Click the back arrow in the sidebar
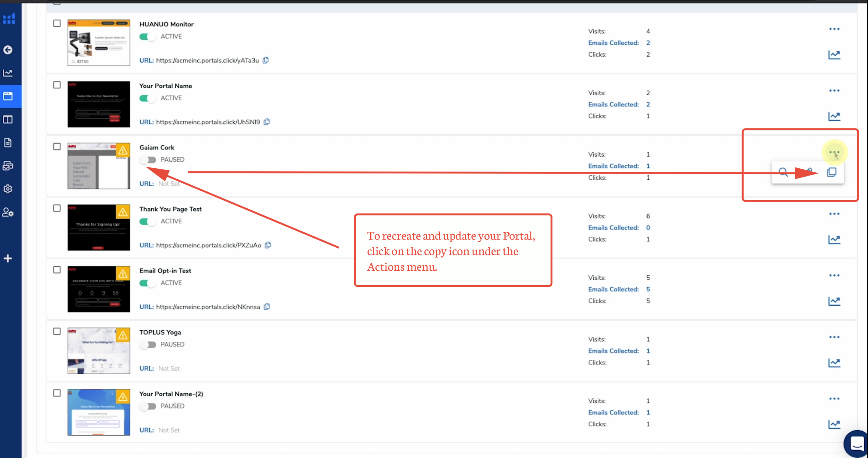Image resolution: width=868 pixels, height=458 pixels. click(x=8, y=50)
